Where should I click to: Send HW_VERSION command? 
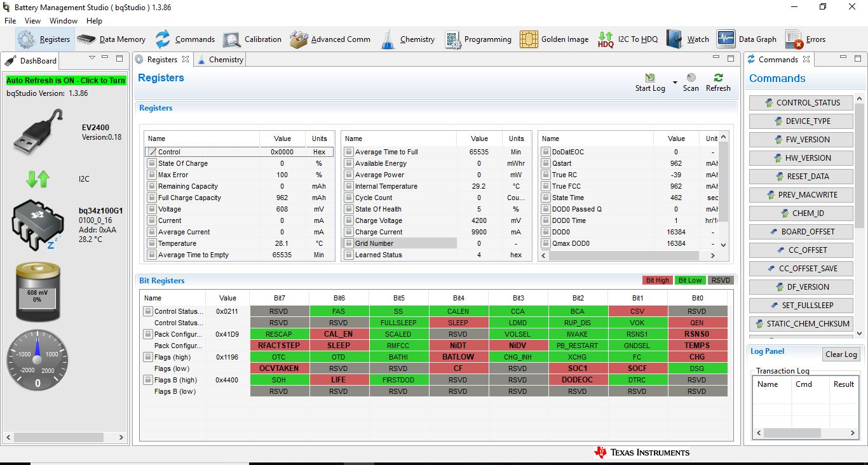pyautogui.click(x=802, y=158)
